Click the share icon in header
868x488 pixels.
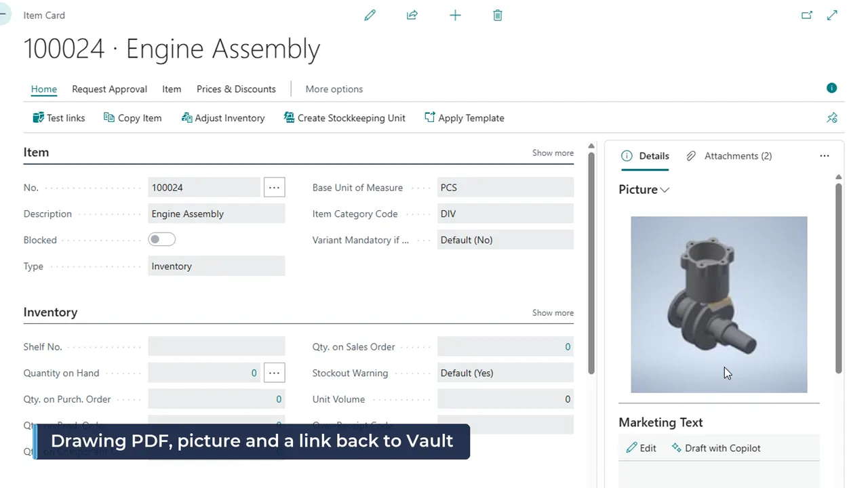(x=412, y=15)
